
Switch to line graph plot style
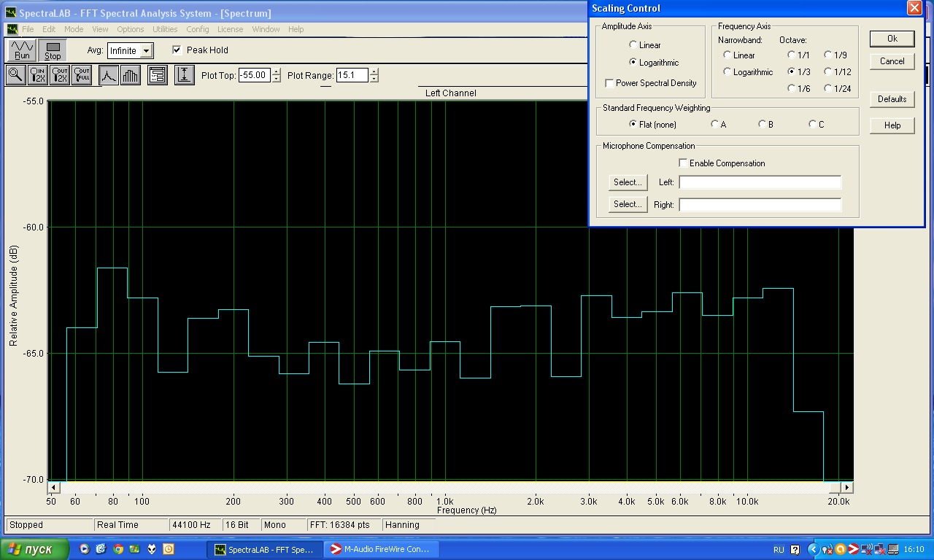[x=109, y=75]
